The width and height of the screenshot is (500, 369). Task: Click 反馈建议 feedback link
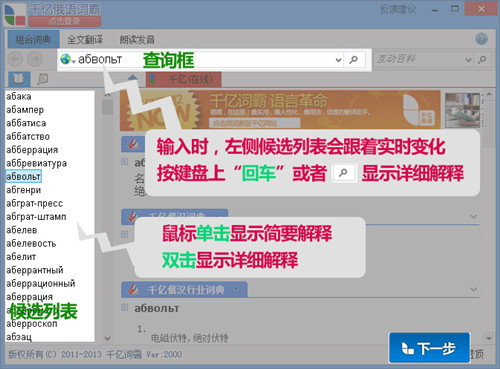click(x=398, y=9)
